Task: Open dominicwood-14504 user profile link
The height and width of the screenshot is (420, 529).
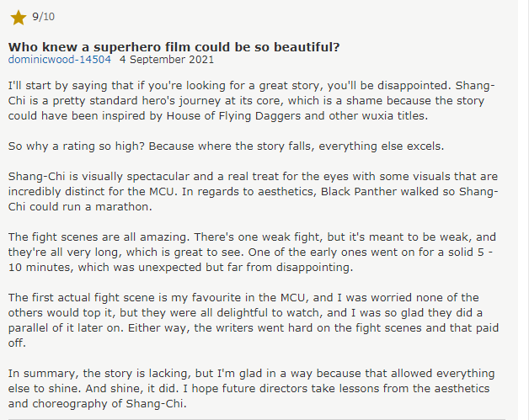Action: pyautogui.click(x=59, y=59)
